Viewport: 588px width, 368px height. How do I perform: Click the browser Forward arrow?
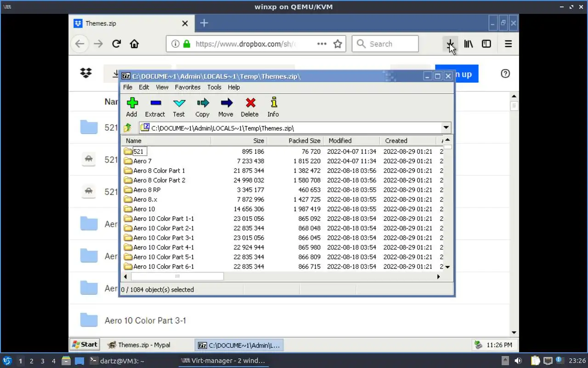[98, 44]
